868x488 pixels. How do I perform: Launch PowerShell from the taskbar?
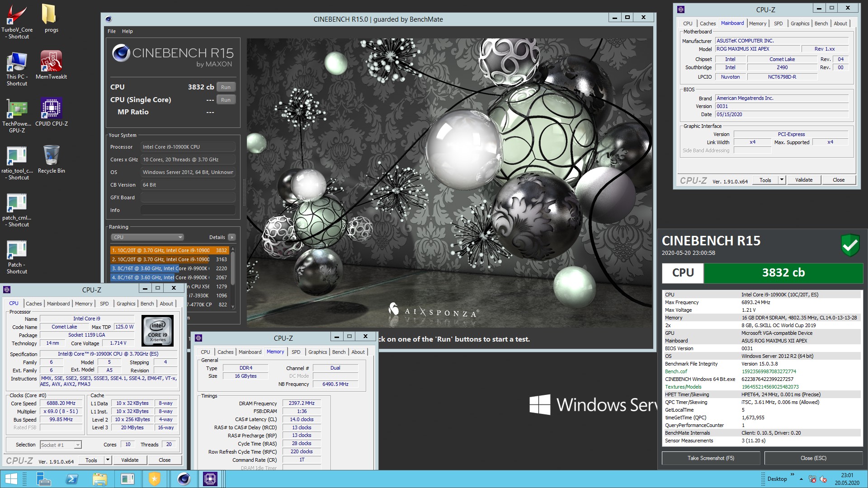click(72, 479)
